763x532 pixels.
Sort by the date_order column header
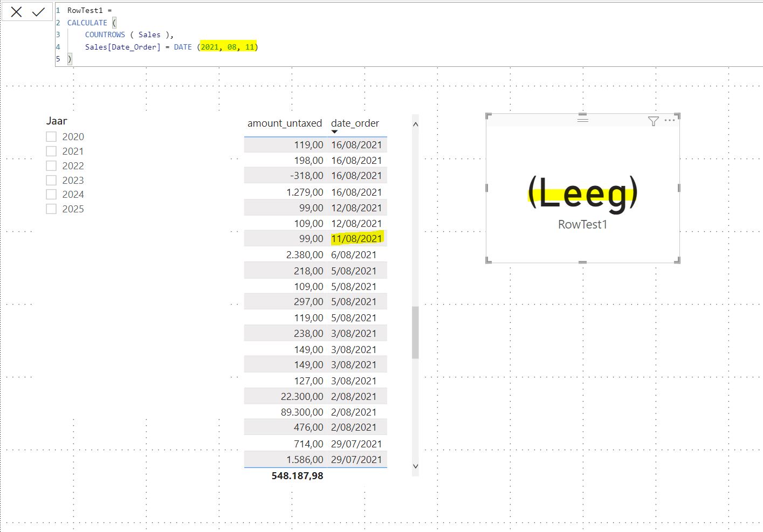(355, 123)
